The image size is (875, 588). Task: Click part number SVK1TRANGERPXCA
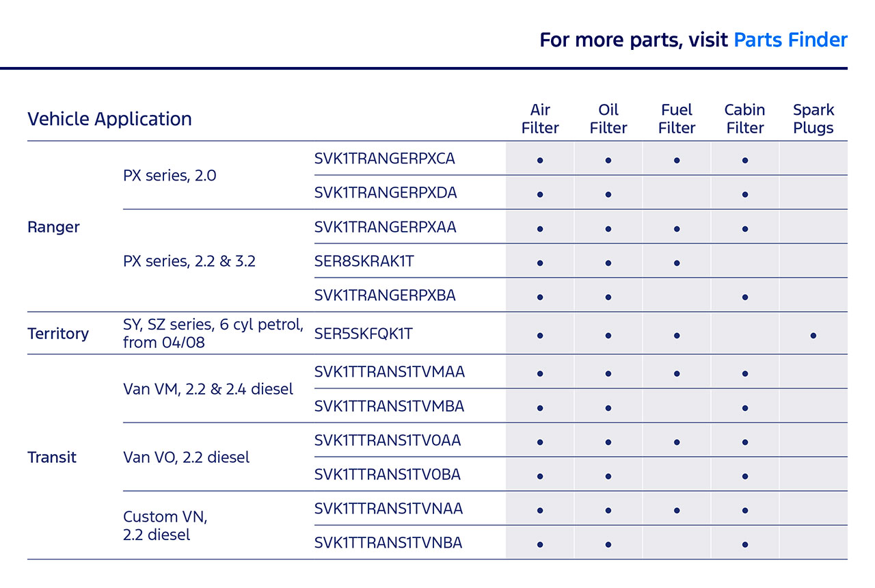click(385, 159)
